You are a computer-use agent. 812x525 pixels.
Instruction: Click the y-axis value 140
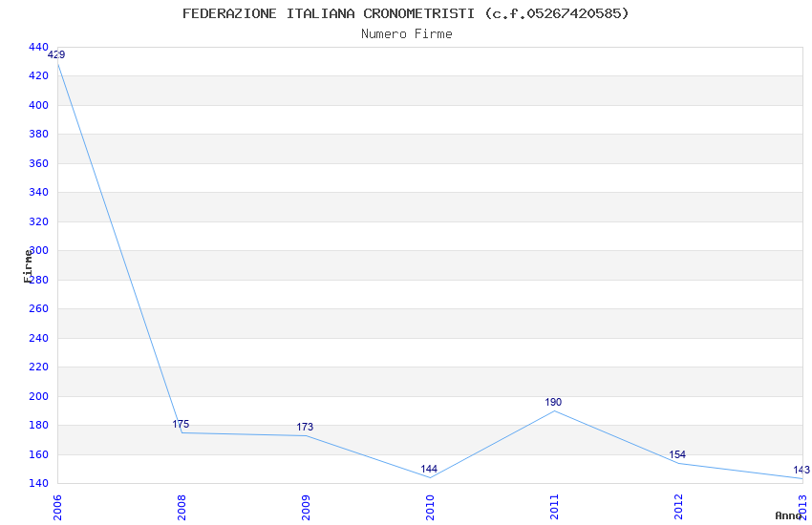[x=39, y=483]
